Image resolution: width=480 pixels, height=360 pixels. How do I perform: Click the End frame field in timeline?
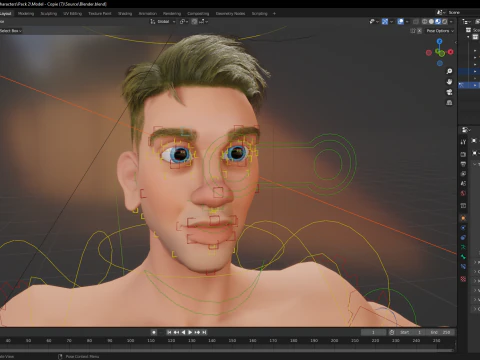(x=441, y=332)
